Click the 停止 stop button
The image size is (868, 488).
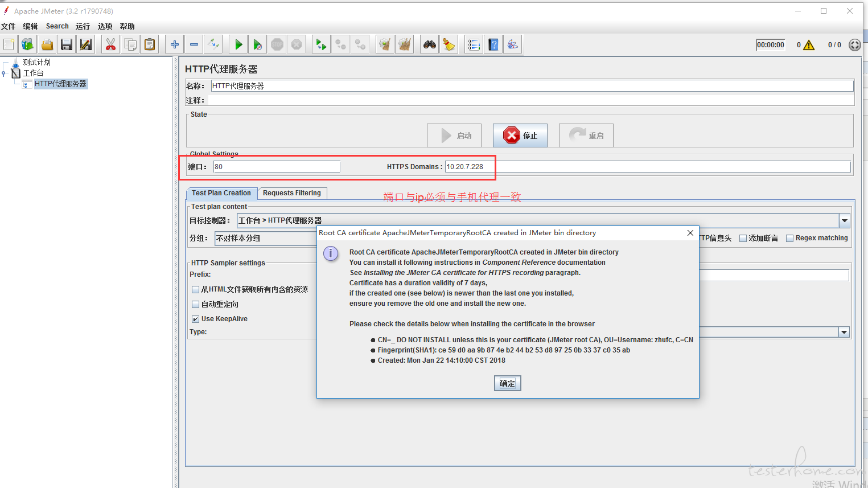(x=520, y=136)
